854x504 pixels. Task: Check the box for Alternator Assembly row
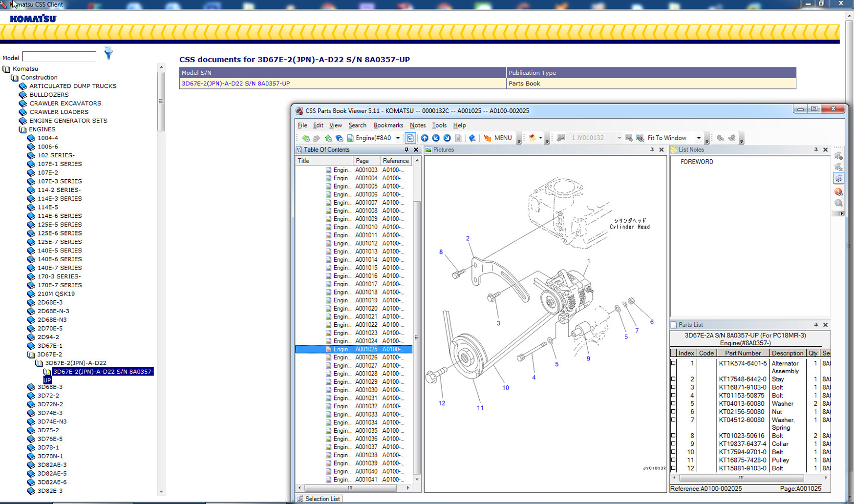coord(674,363)
